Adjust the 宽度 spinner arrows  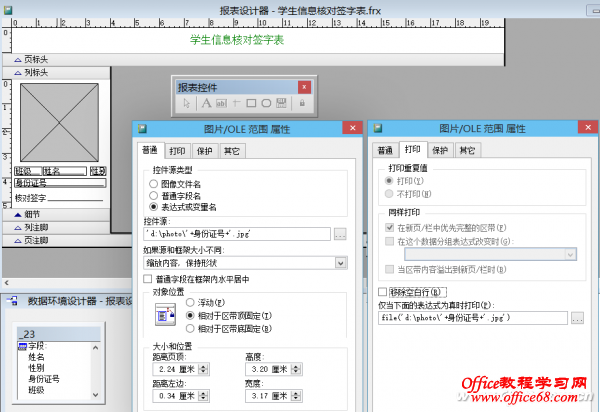click(x=296, y=396)
